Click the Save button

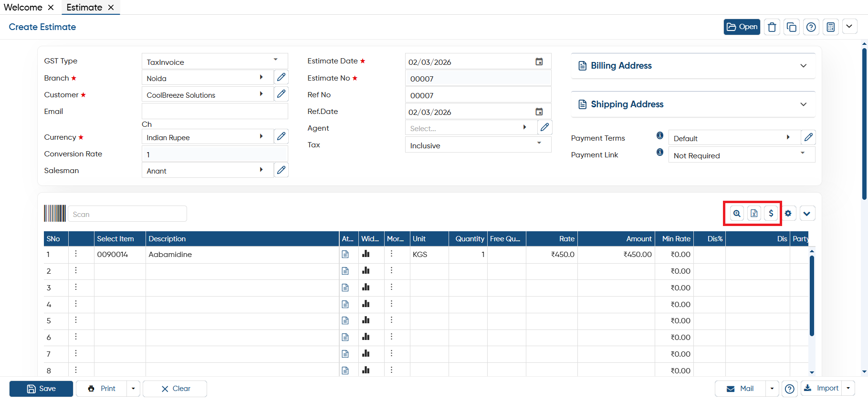41,389
